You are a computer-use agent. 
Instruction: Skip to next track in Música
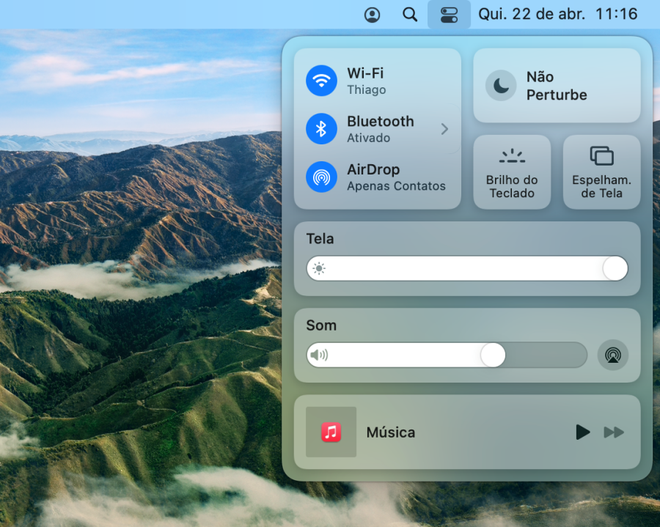click(614, 432)
